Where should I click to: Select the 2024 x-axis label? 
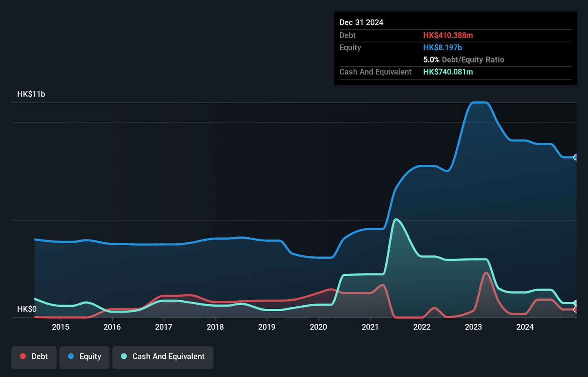[525, 327]
